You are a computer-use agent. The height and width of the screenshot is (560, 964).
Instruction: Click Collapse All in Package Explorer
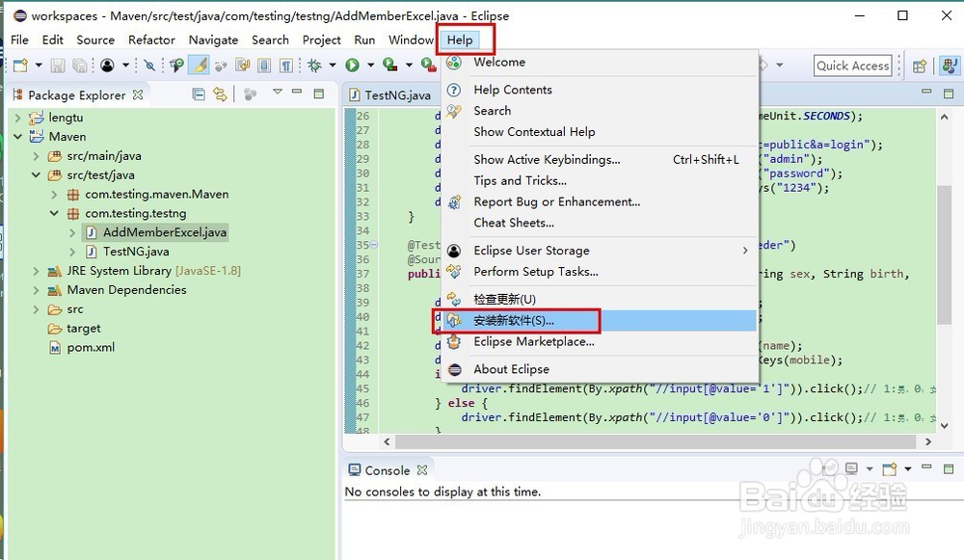tap(199, 94)
